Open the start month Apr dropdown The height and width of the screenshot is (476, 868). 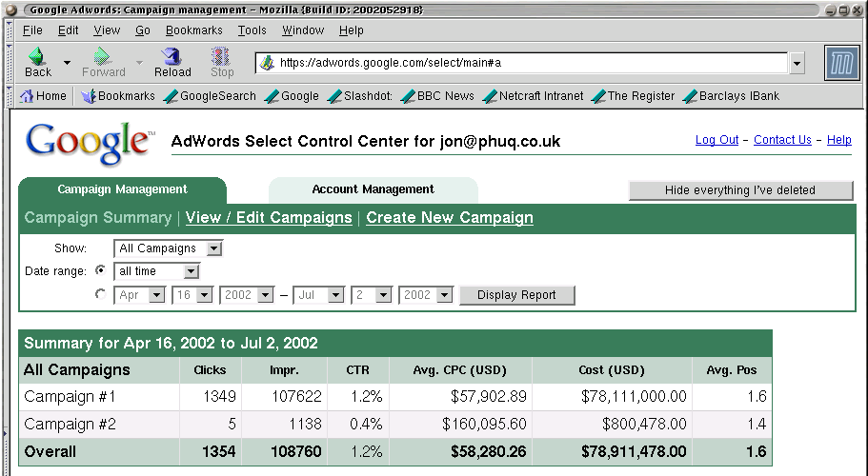coord(139,295)
